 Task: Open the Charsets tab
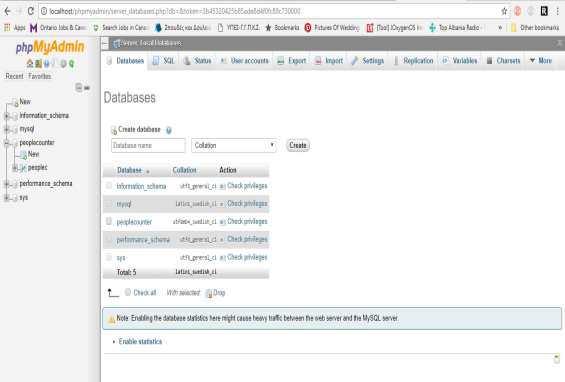tap(503, 61)
